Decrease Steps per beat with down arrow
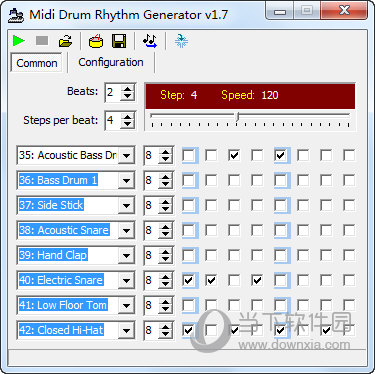The height and width of the screenshot is (374, 375). pyautogui.click(x=128, y=124)
